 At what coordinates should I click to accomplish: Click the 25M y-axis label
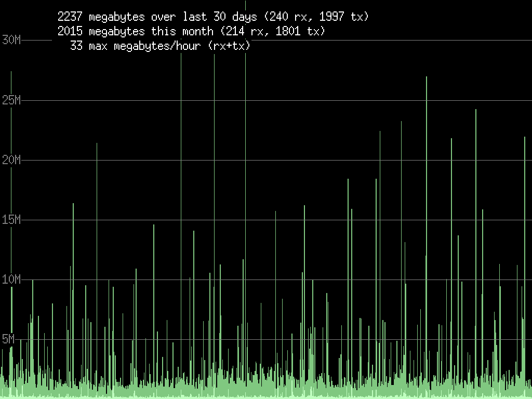tap(11, 100)
